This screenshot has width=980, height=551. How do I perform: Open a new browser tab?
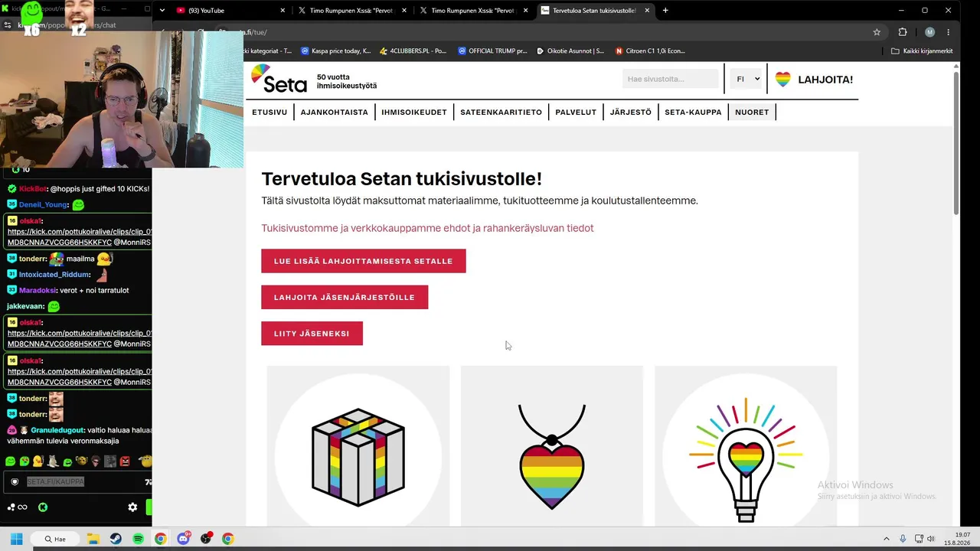tap(665, 11)
